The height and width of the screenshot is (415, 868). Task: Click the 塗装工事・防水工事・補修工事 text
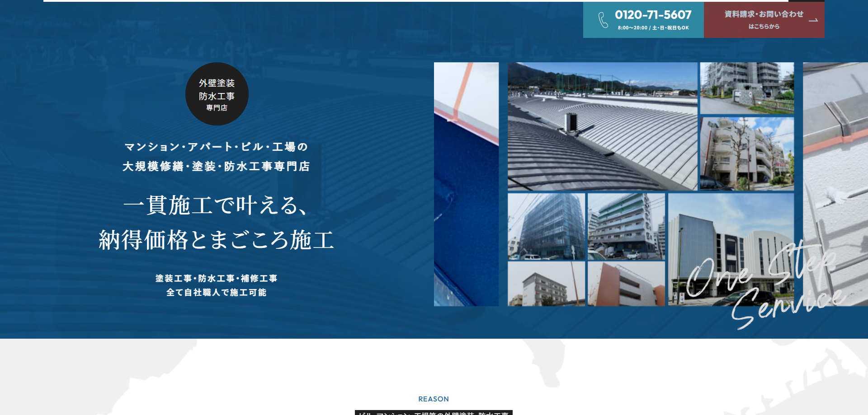(x=217, y=278)
